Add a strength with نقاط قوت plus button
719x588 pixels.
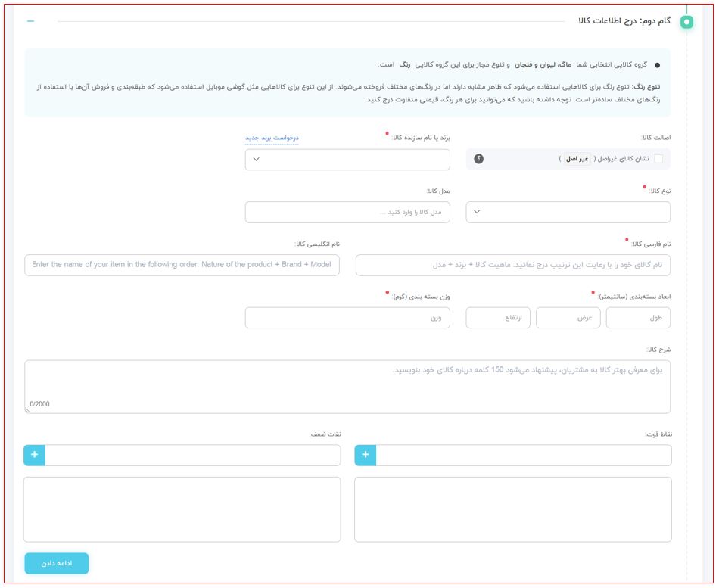366,455
